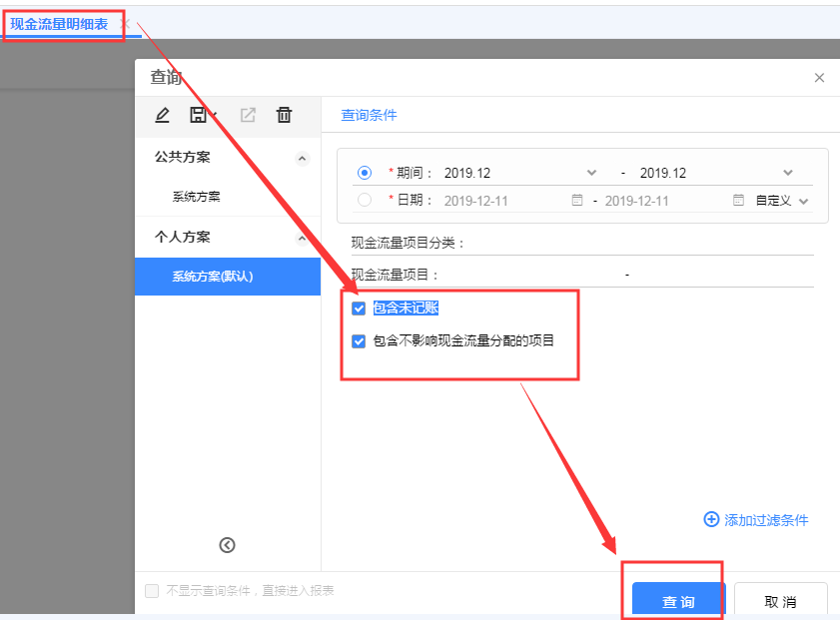Close the 现金流量明细表 tab
The image size is (840, 620).
[x=125, y=24]
